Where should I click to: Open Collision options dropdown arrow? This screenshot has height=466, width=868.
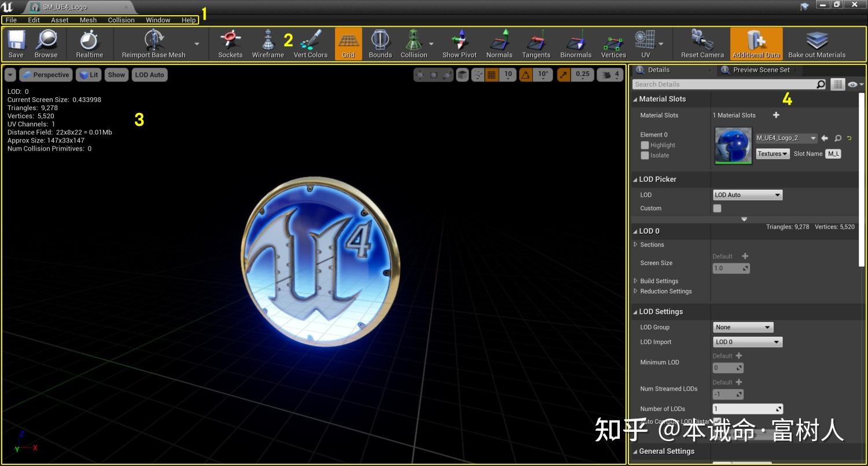tap(431, 44)
